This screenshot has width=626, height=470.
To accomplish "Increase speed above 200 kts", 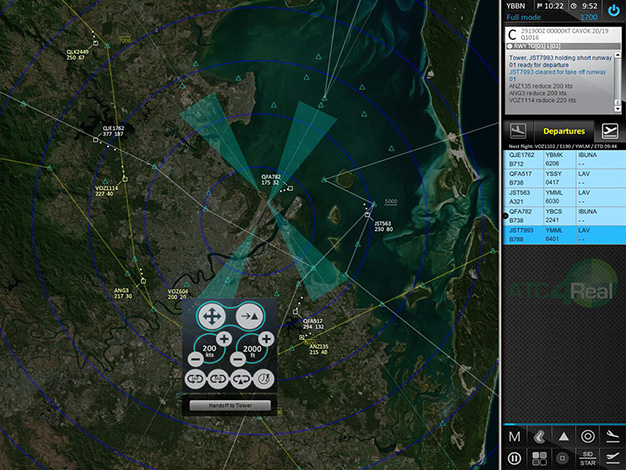I will pos(225,339).
